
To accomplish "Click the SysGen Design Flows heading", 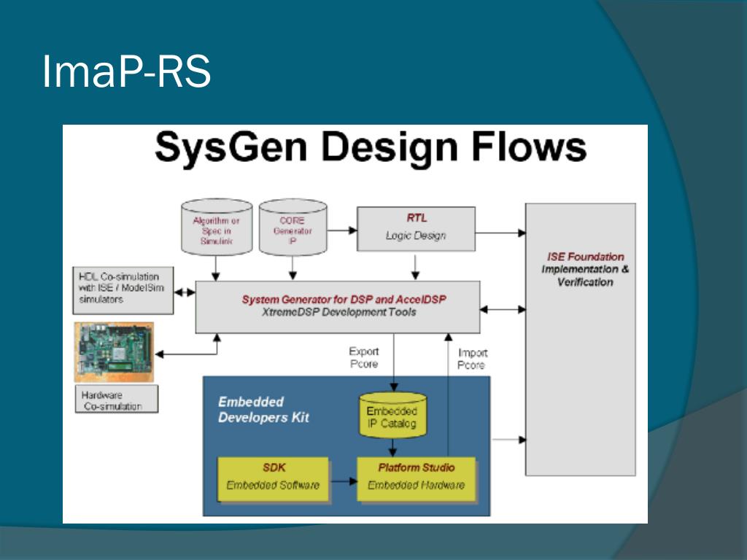I will click(371, 148).
